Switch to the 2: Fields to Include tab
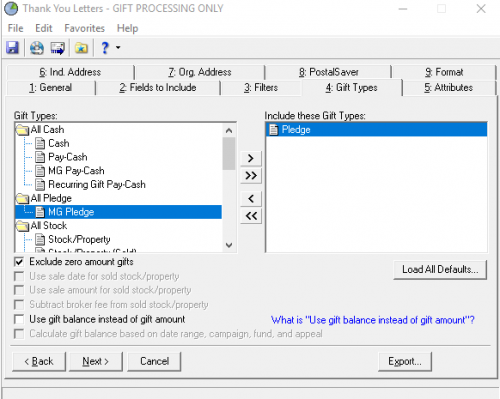This screenshot has height=399, width=500. [158, 88]
